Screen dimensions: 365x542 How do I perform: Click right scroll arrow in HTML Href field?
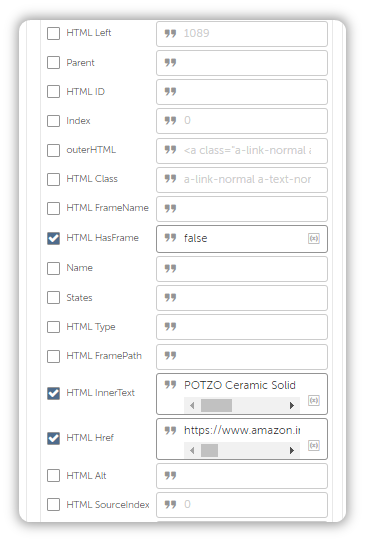click(292, 450)
